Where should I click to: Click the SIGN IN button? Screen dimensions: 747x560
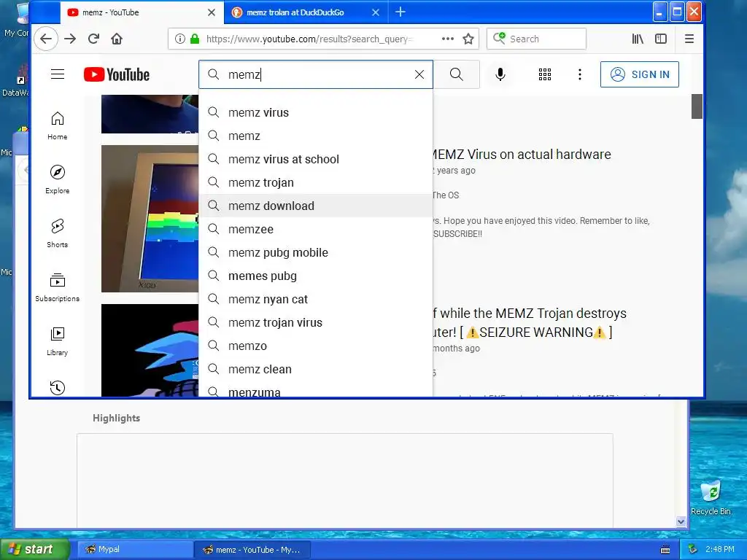pyautogui.click(x=639, y=74)
